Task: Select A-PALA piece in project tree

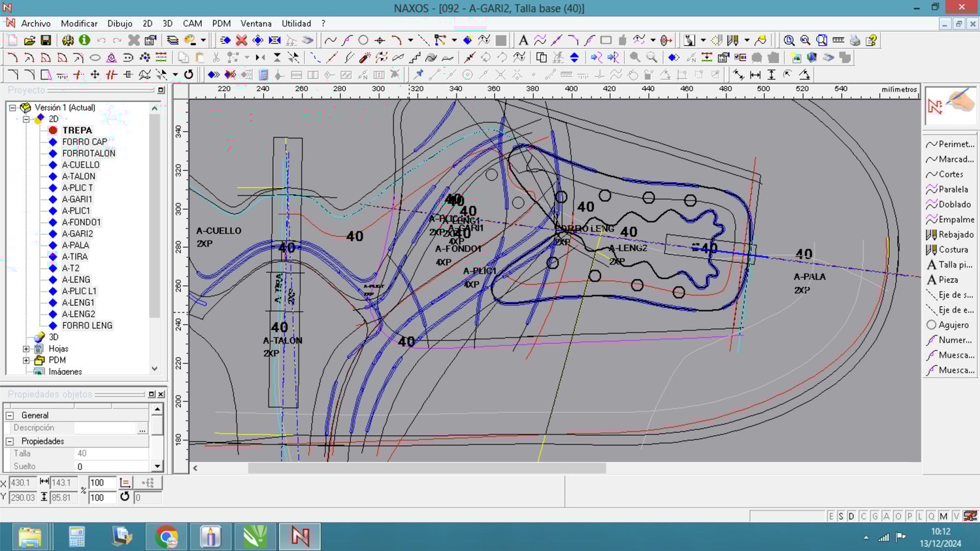Action: [x=75, y=245]
